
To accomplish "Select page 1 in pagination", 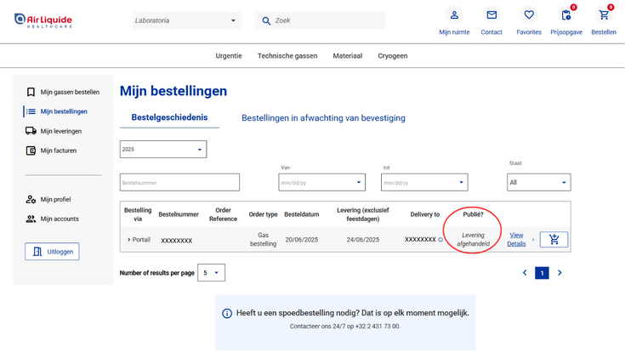I will point(542,273).
